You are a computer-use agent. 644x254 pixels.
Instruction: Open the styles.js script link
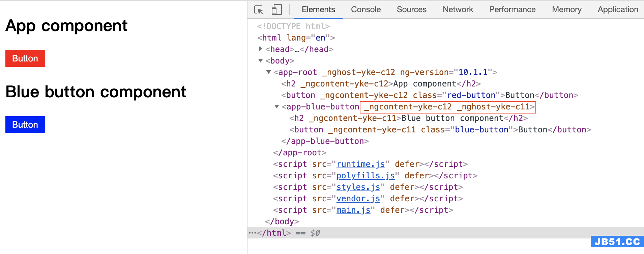358,187
